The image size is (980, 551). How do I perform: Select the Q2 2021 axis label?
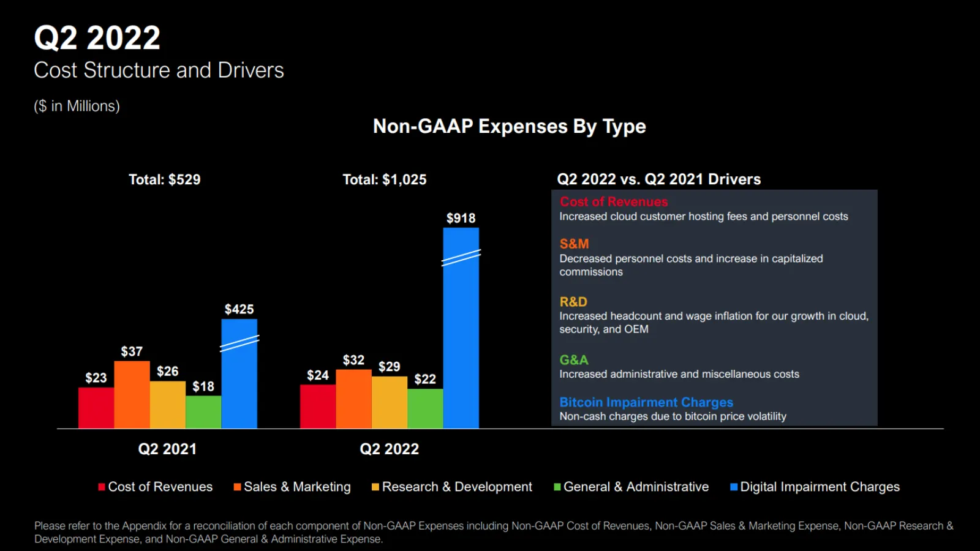tap(167, 449)
